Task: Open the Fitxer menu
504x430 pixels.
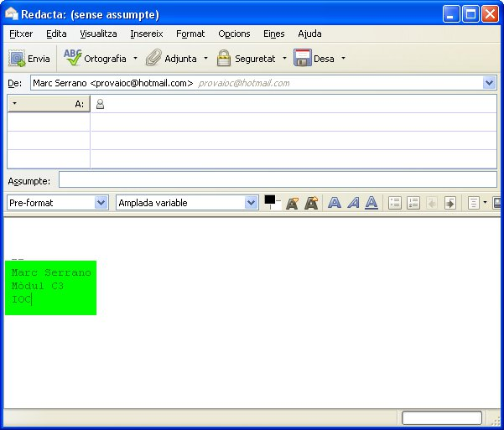Action: click(x=21, y=34)
